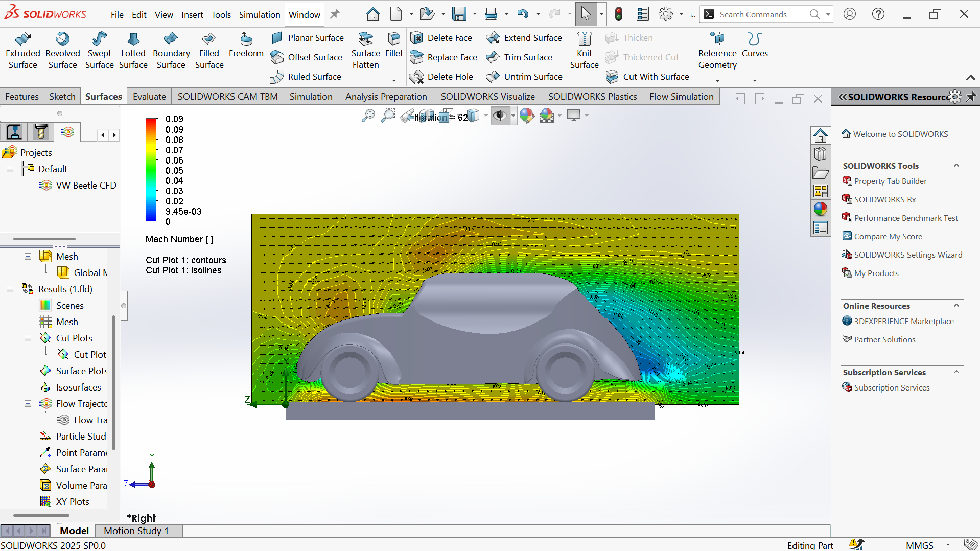Choose the Extend Surface command
The width and height of the screenshot is (980, 551).
coord(525,38)
